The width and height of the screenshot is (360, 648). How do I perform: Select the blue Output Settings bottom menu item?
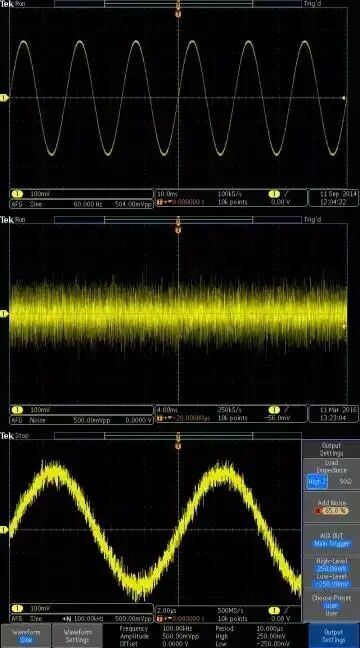point(333,635)
